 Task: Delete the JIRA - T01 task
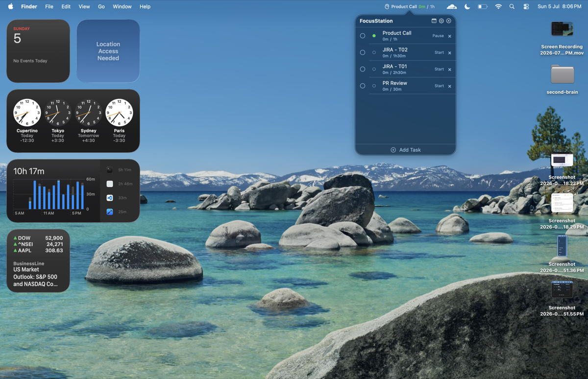tap(450, 70)
